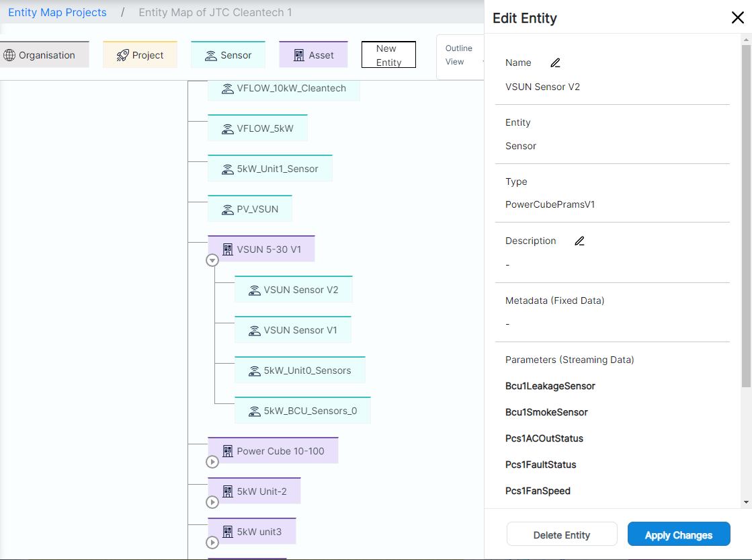This screenshot has height=560, width=752.
Task: Expand the Power Cube 10-100 entity branch
Action: point(212,462)
